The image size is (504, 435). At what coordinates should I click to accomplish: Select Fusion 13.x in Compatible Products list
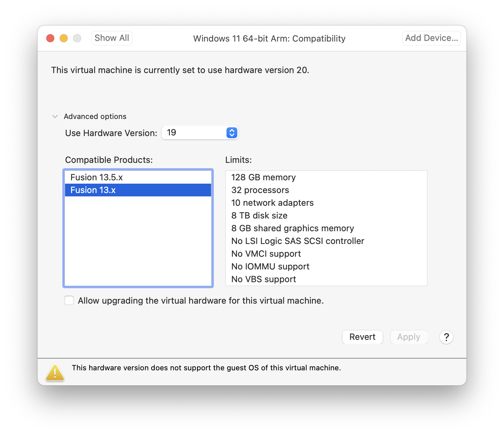pyautogui.click(x=138, y=190)
